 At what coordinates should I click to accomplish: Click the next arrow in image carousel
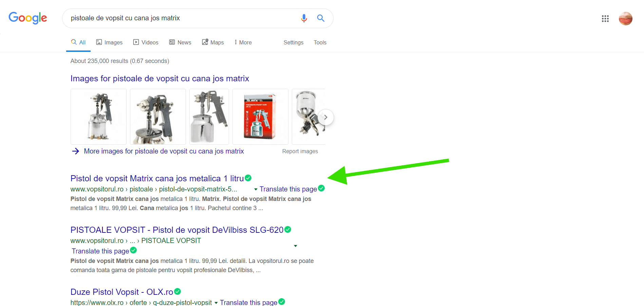(x=326, y=117)
